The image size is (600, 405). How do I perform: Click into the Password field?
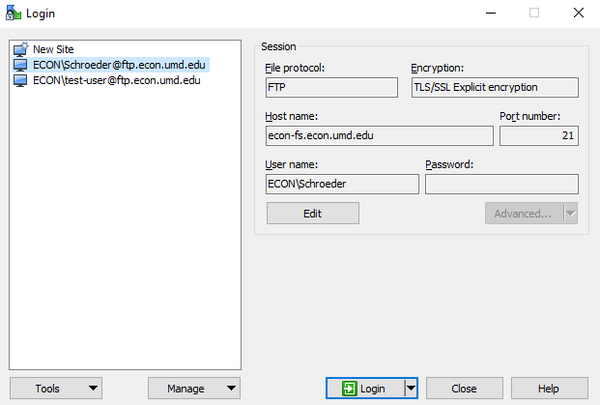(501, 184)
